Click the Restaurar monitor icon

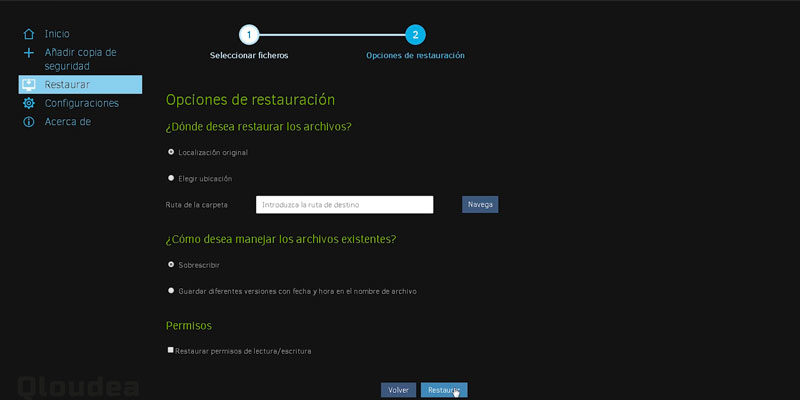(x=29, y=85)
